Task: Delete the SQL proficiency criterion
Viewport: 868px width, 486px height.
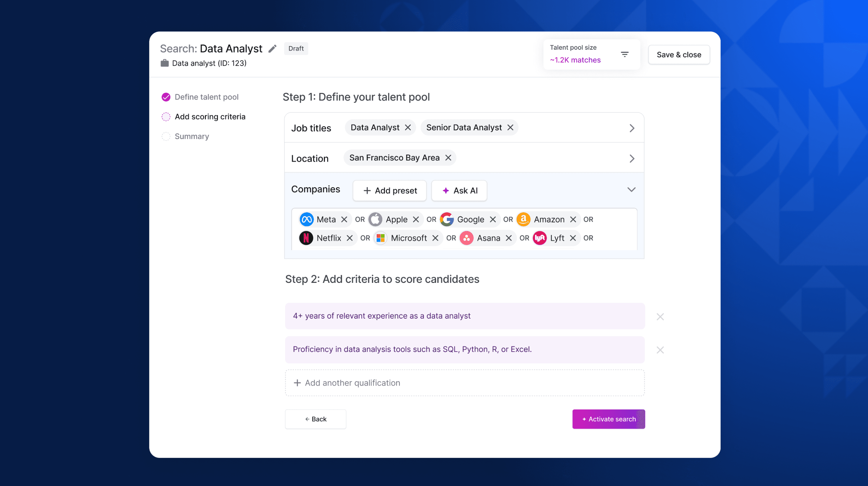Action: [x=660, y=350]
